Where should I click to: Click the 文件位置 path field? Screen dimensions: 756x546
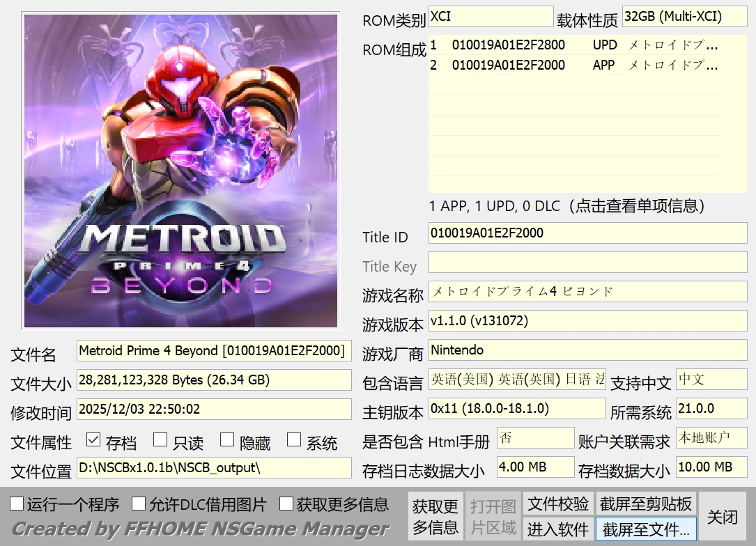click(213, 467)
